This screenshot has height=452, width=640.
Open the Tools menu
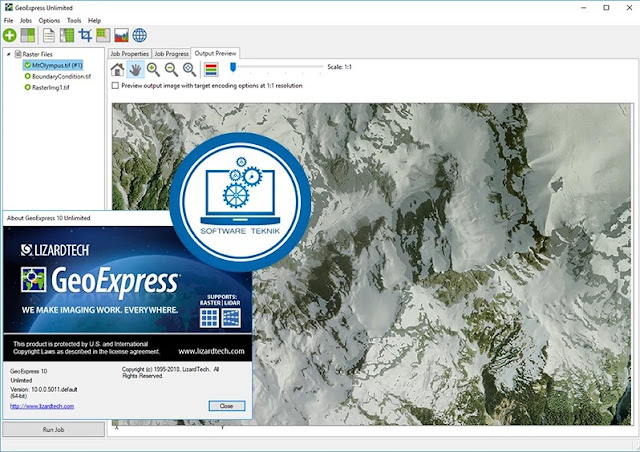click(x=74, y=20)
